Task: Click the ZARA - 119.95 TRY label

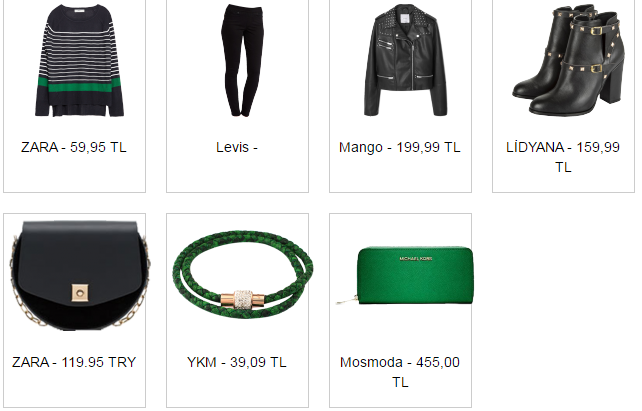Action: tap(74, 362)
